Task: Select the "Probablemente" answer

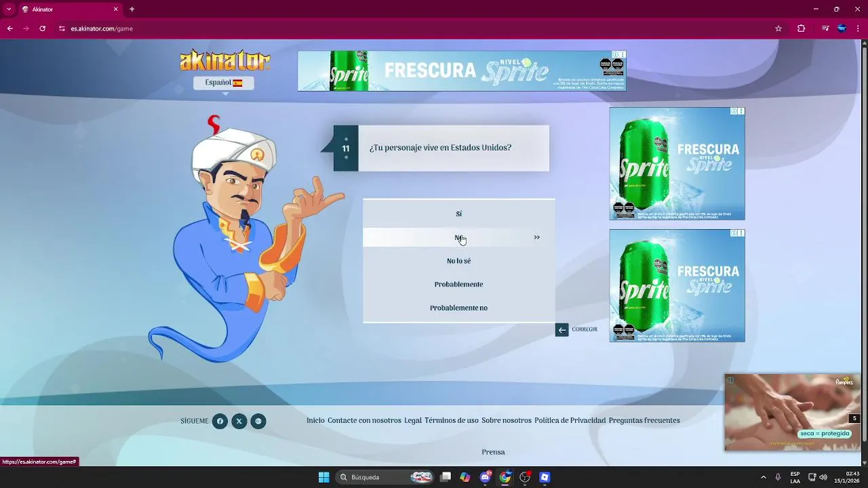Action: (x=458, y=284)
